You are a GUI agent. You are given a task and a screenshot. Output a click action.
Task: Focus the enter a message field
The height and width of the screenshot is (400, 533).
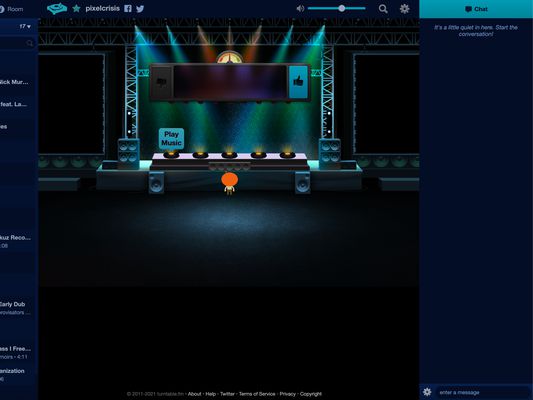(x=483, y=393)
